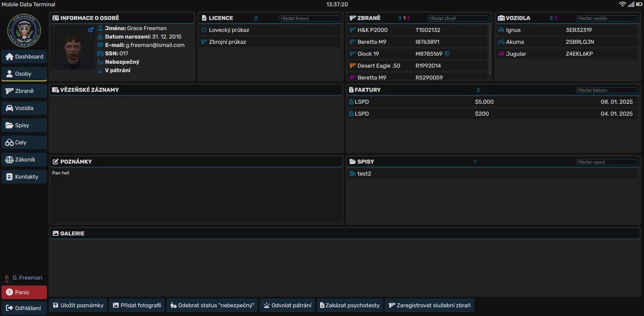Click the invoice icon for the $200 LSPD invoice
This screenshot has height=316, width=644.
pos(351,114)
